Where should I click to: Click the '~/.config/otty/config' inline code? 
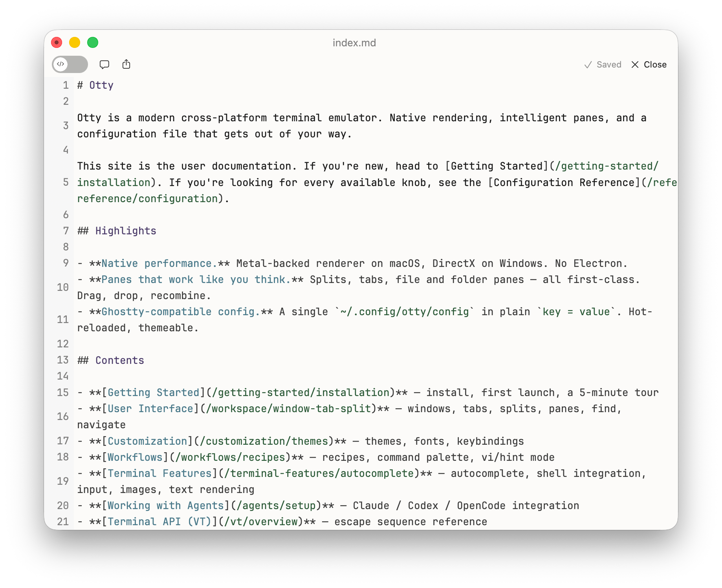405,312
